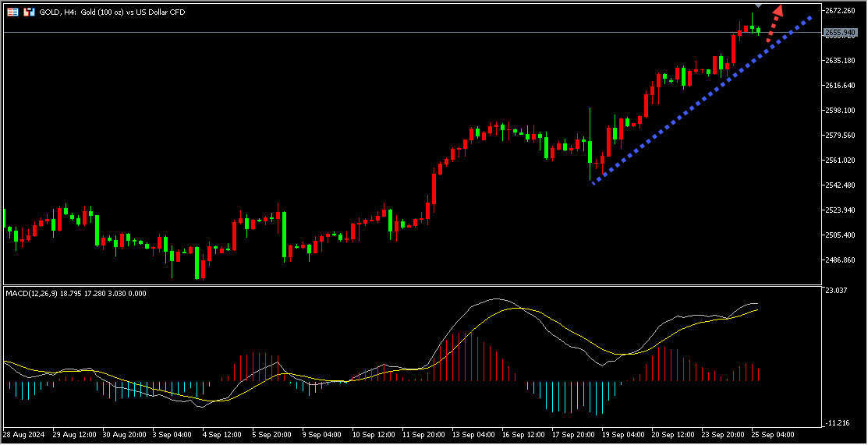868x445 pixels.
Task: Click the 2486.860 level on price axis
Action: pyautogui.click(x=841, y=260)
